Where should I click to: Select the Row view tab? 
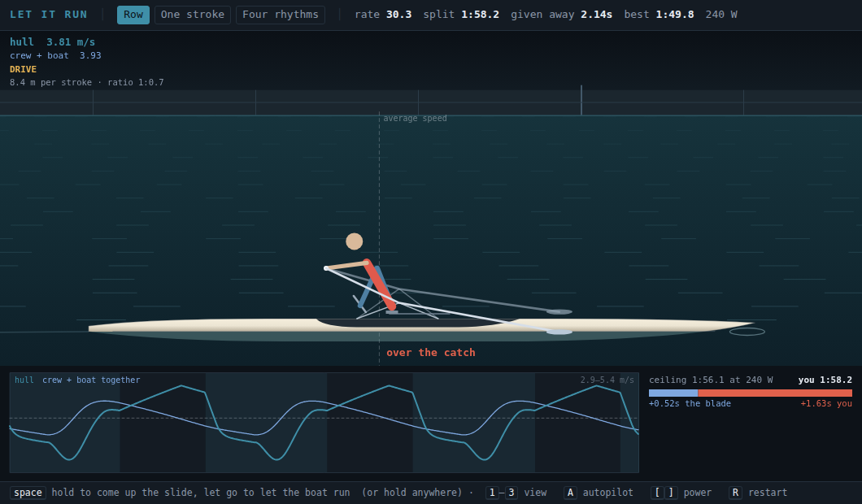[x=133, y=15]
